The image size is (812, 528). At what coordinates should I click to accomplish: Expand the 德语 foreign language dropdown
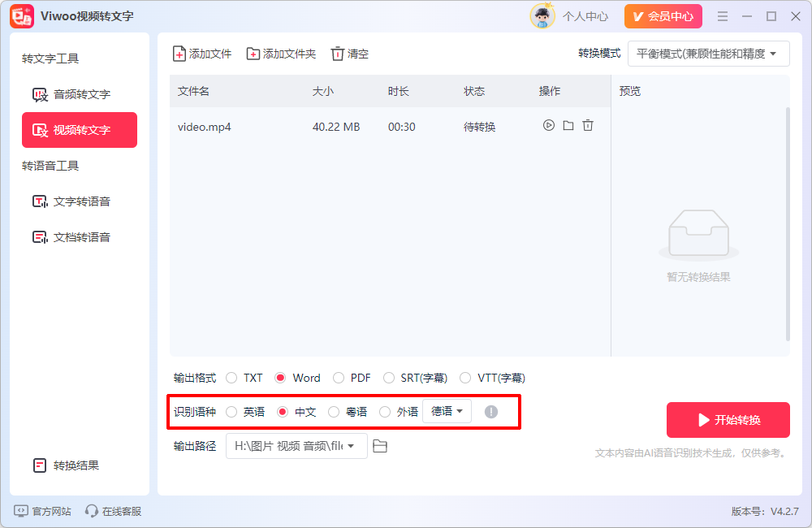(x=447, y=411)
